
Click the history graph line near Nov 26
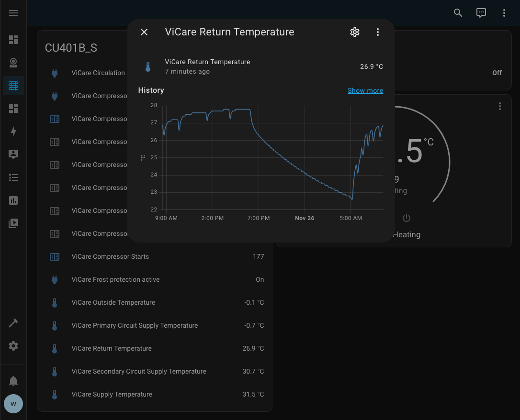(x=305, y=173)
